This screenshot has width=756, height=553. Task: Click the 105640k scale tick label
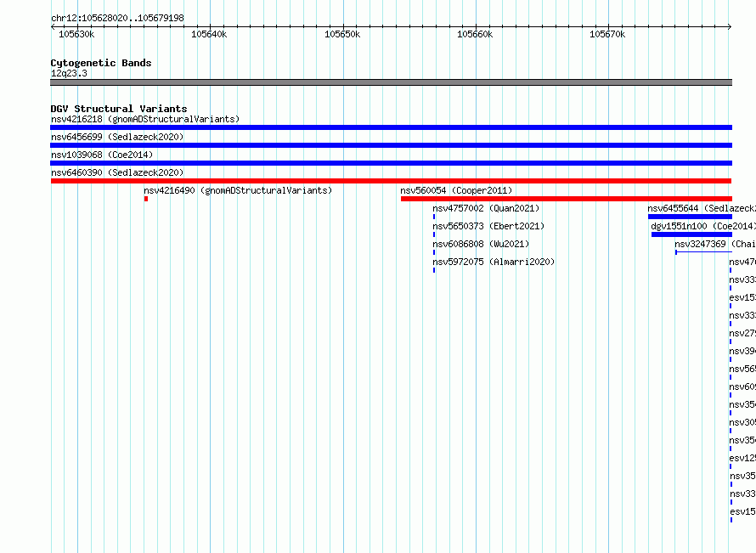[209, 34]
